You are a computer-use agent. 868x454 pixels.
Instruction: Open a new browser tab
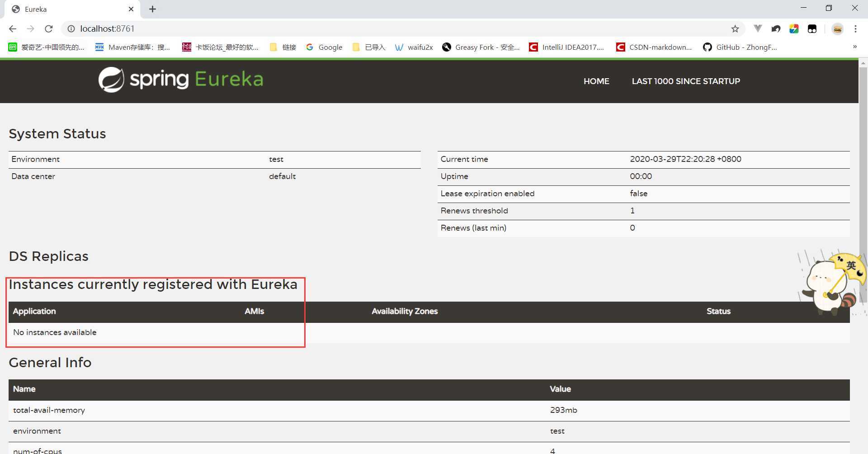coord(152,9)
